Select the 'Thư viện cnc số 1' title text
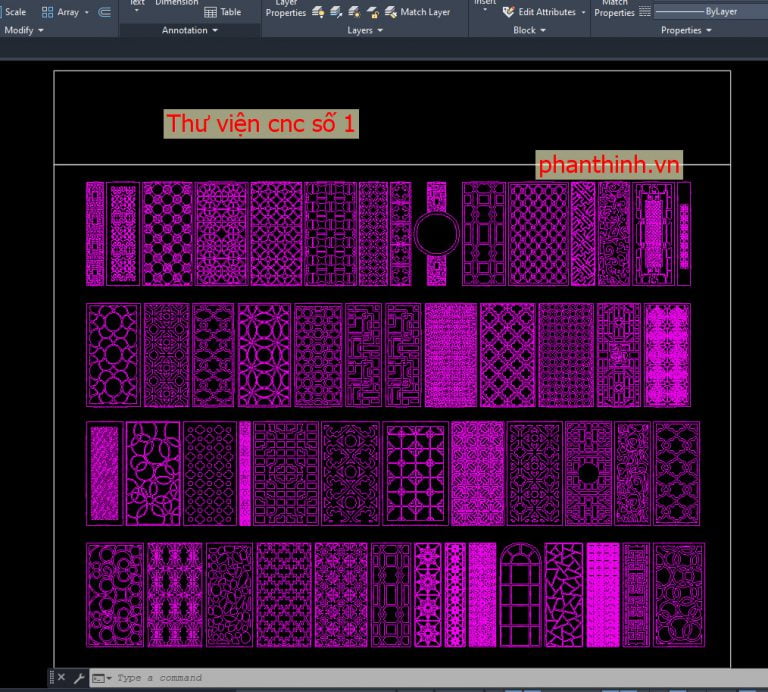 (261, 123)
